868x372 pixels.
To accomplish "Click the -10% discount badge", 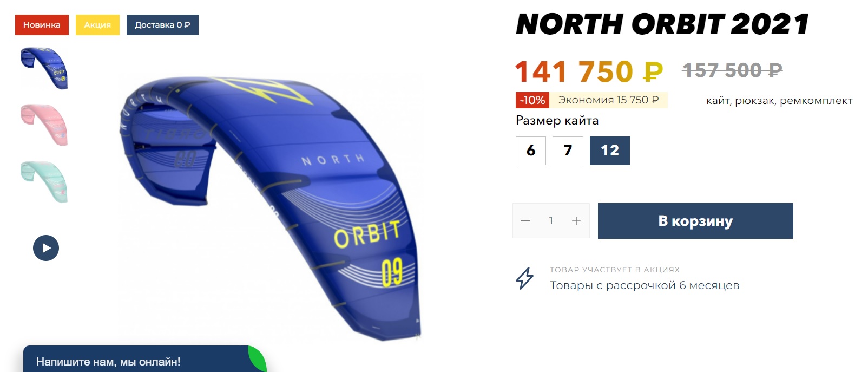I will pyautogui.click(x=532, y=100).
